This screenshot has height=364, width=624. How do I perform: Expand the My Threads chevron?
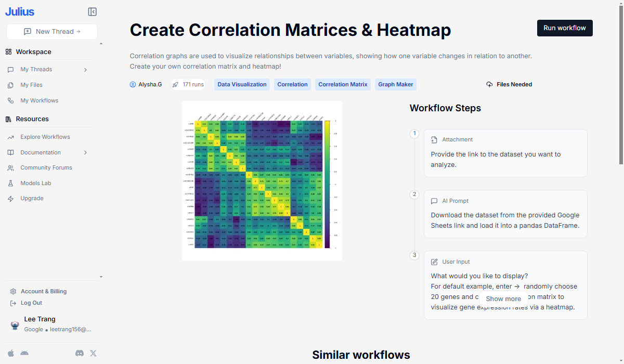point(85,70)
